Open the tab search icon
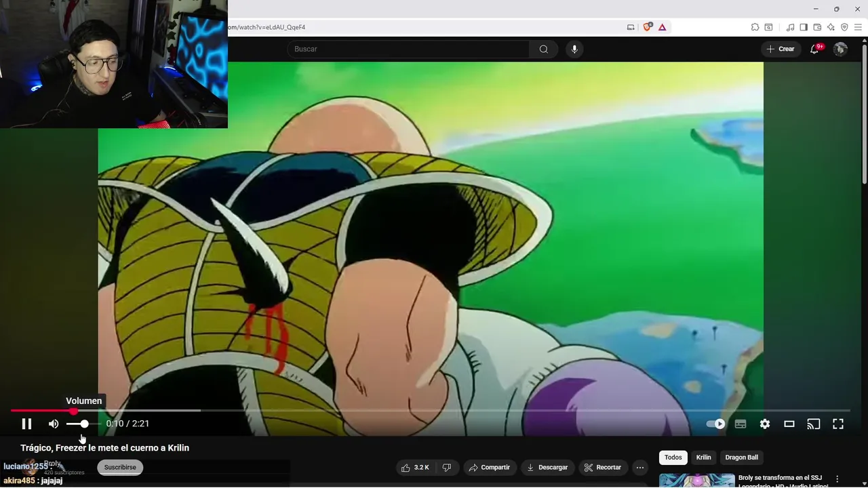 tap(768, 27)
